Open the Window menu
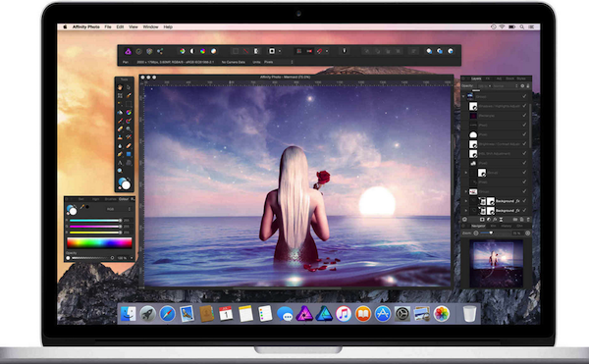 [150, 27]
